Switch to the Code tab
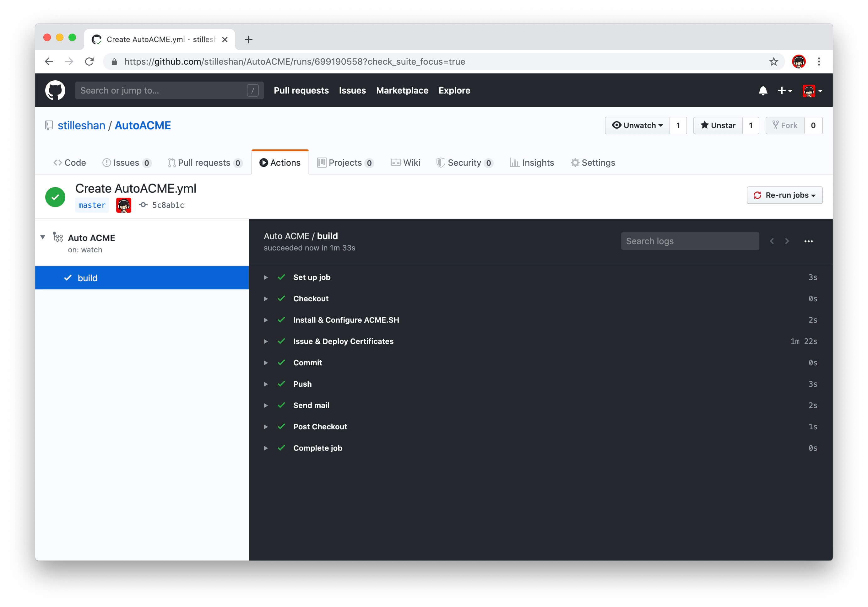 click(x=70, y=163)
